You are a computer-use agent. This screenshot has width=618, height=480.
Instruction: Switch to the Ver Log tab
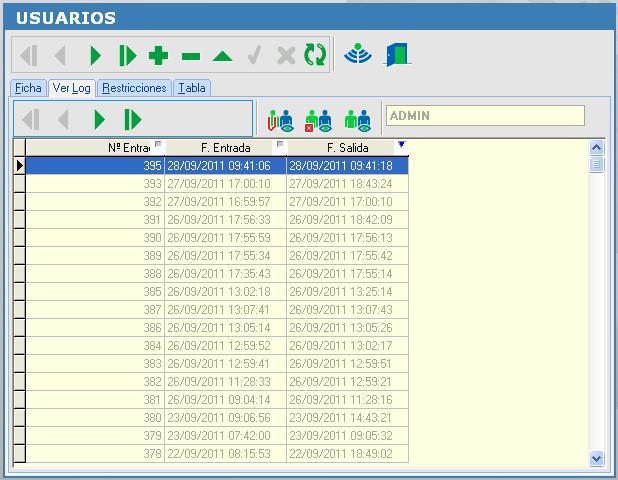72,88
